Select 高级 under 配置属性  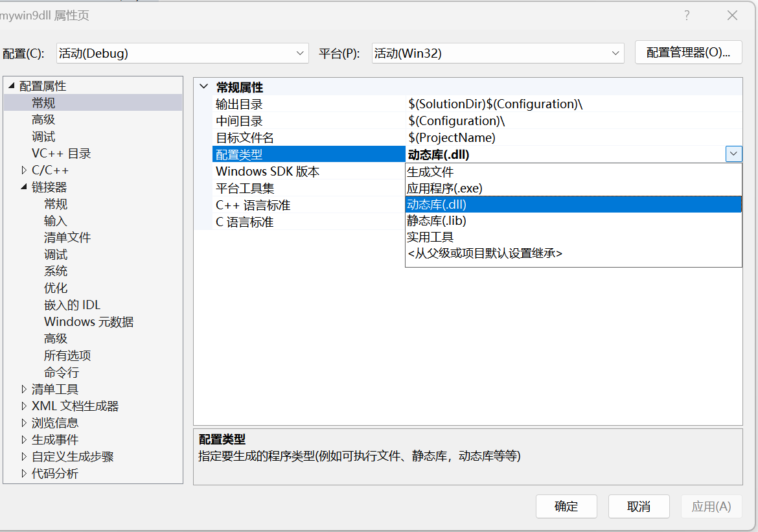tap(43, 119)
